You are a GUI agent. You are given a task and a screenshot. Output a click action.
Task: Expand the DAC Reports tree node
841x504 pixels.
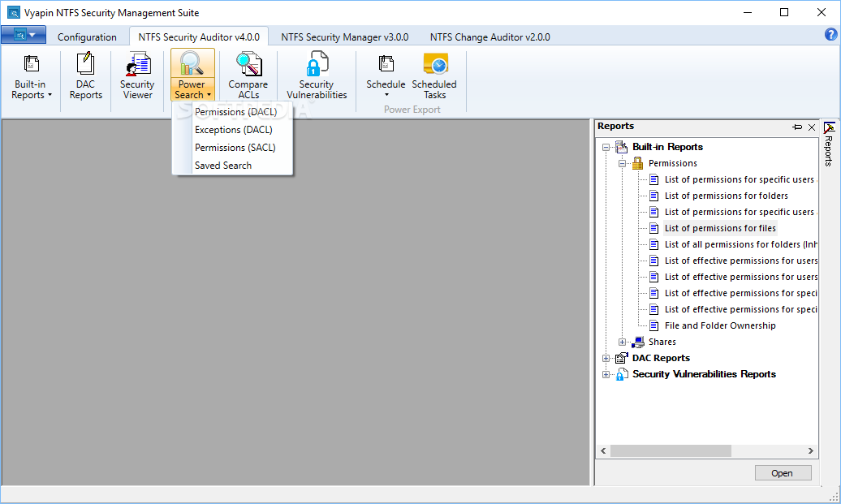pyautogui.click(x=606, y=358)
